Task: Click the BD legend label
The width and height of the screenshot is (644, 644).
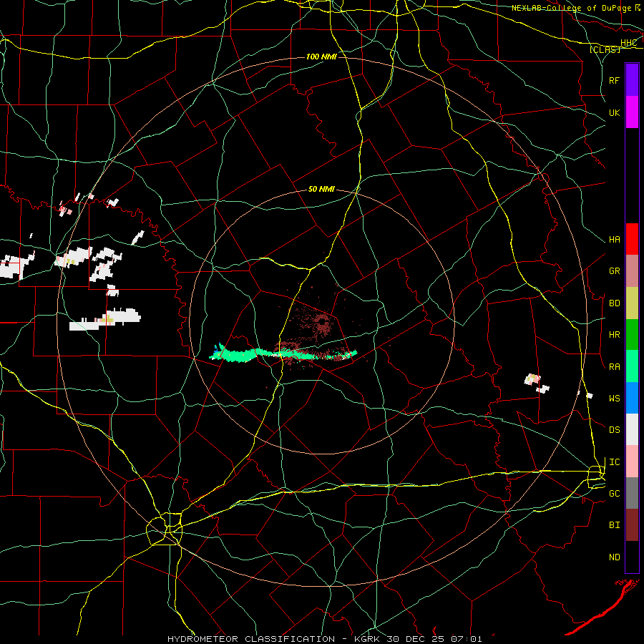Action: click(x=614, y=303)
